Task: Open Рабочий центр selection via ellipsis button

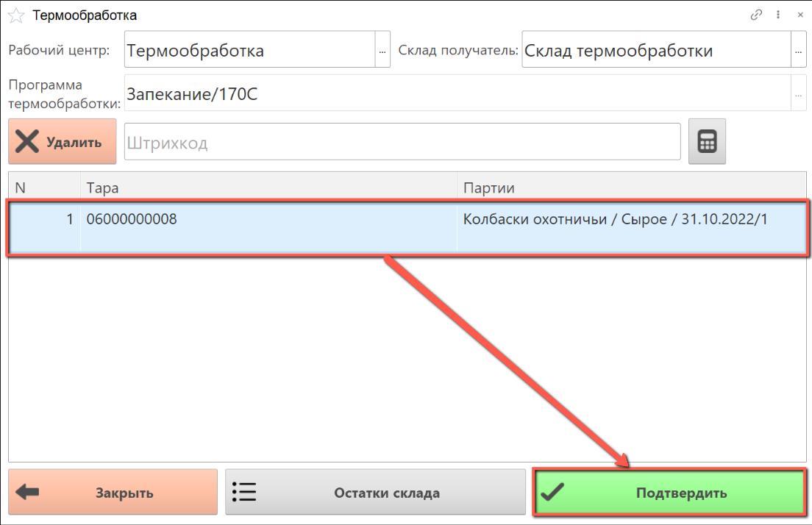Action: pos(382,51)
